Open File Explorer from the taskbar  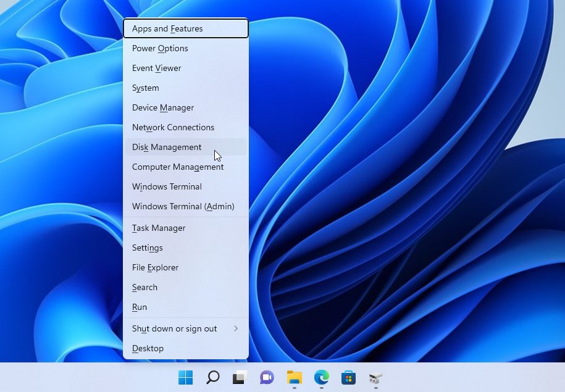(x=295, y=377)
